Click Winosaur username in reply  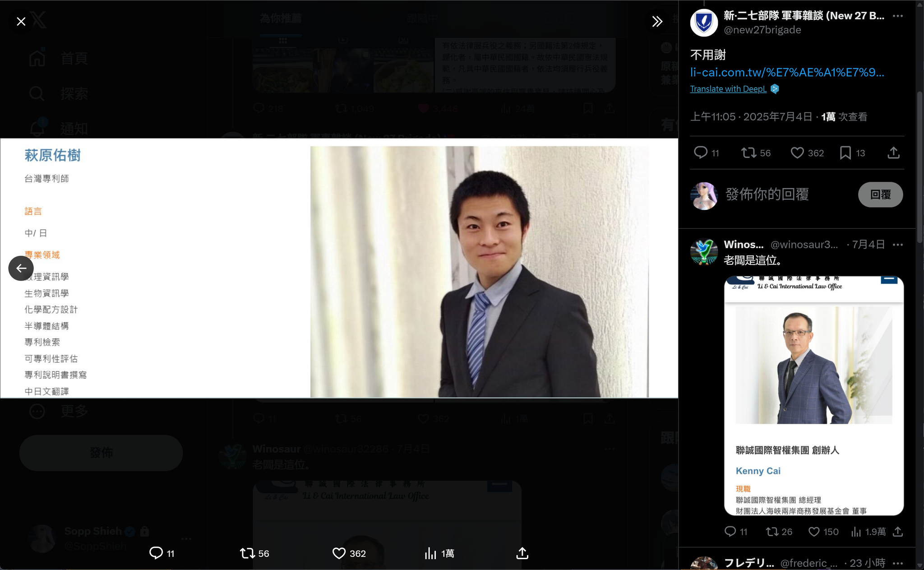click(x=744, y=245)
